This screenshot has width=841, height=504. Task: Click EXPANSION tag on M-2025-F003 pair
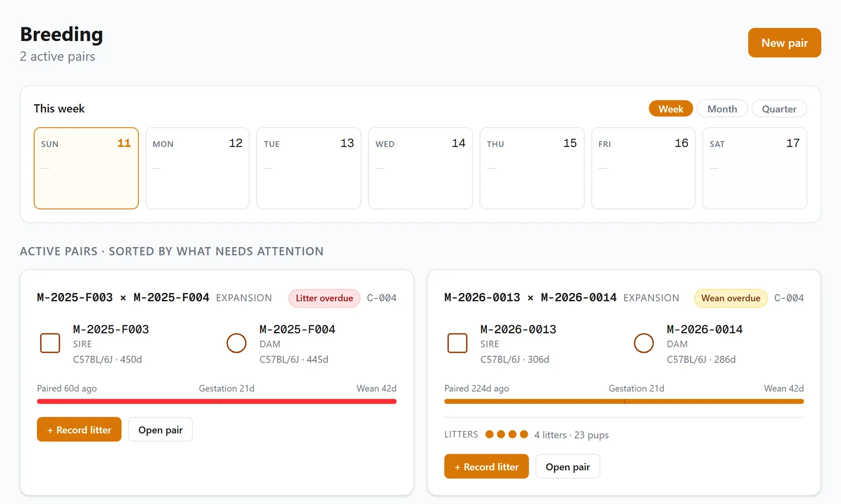[x=244, y=298]
